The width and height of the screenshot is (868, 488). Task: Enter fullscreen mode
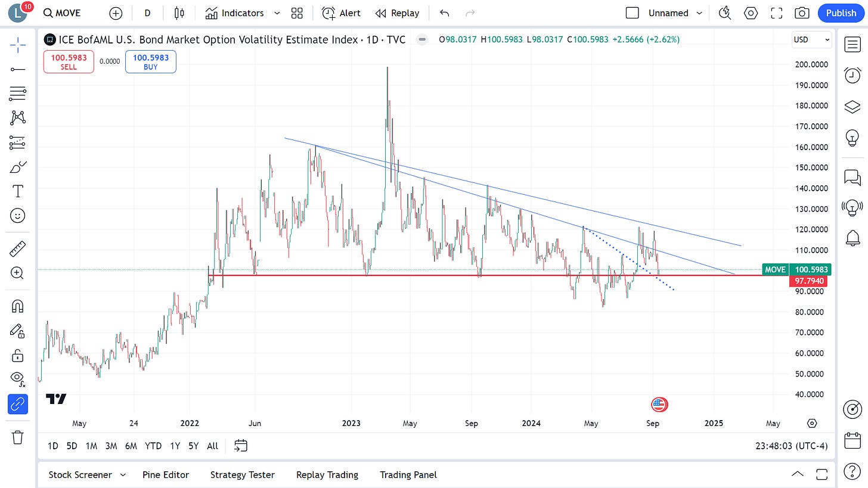point(777,13)
